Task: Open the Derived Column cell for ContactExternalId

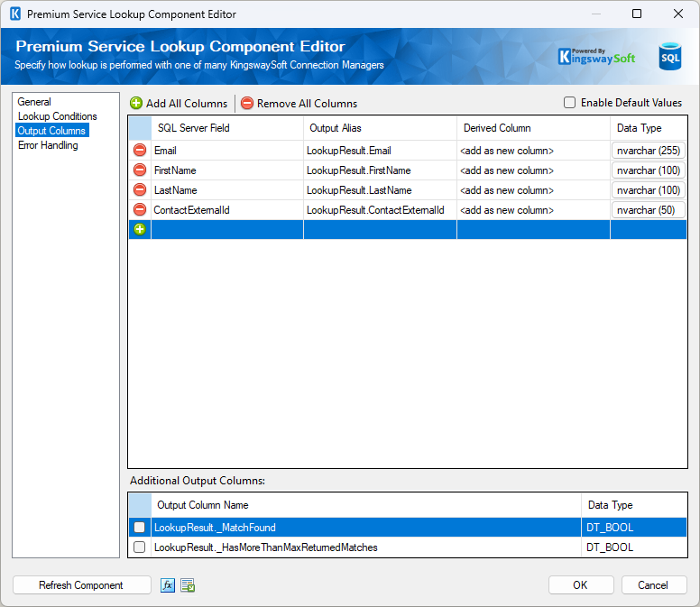Action: tap(533, 210)
